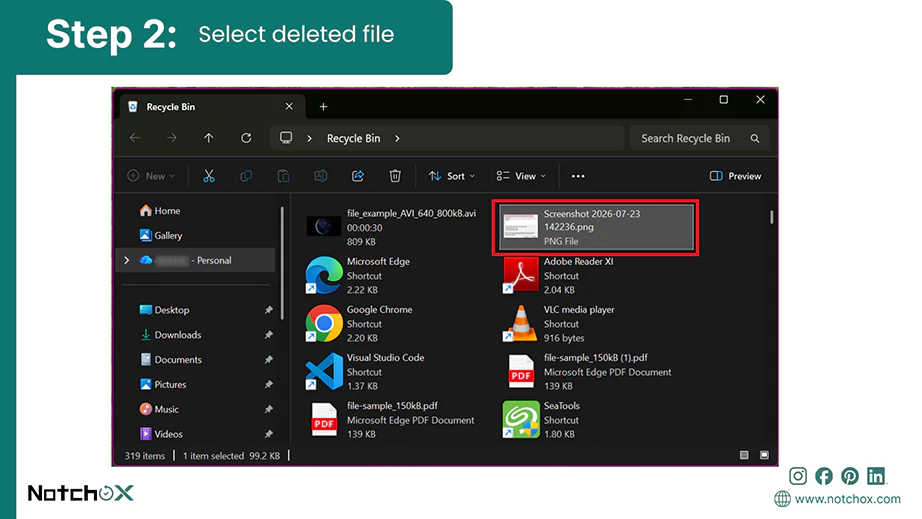922x519 pixels.
Task: Select the file_example_AVI video thumbnail
Action: coord(324,226)
